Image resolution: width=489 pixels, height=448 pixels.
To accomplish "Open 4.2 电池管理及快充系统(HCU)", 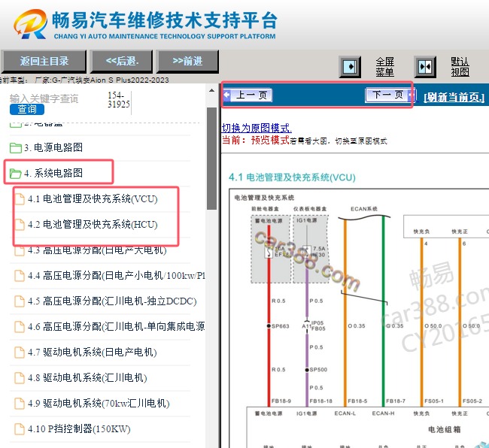I will click(x=93, y=224).
